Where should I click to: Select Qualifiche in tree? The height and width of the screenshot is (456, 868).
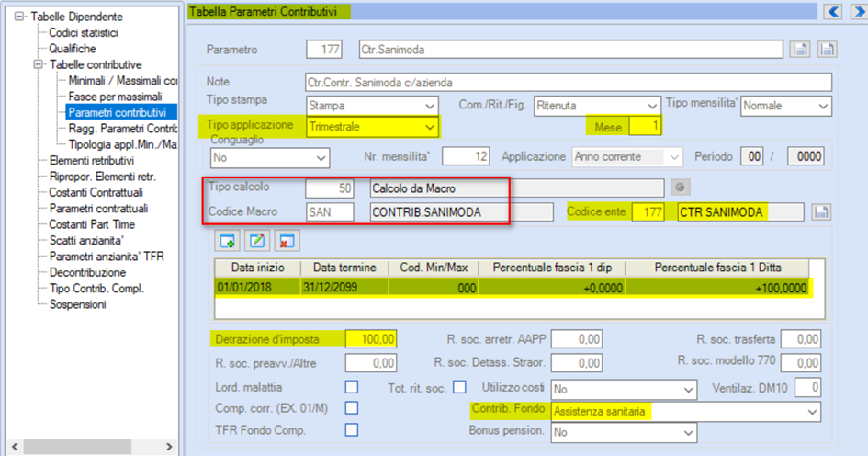tap(72, 49)
